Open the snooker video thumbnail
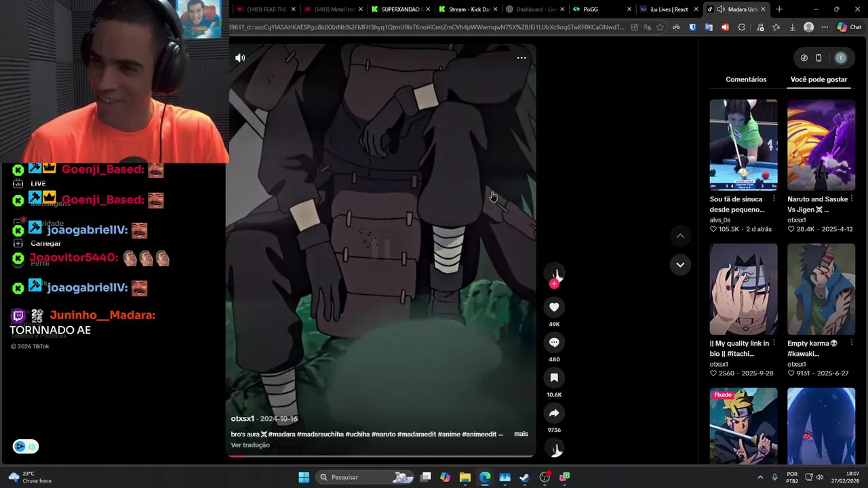This screenshot has width=868, height=488. pyautogui.click(x=743, y=145)
